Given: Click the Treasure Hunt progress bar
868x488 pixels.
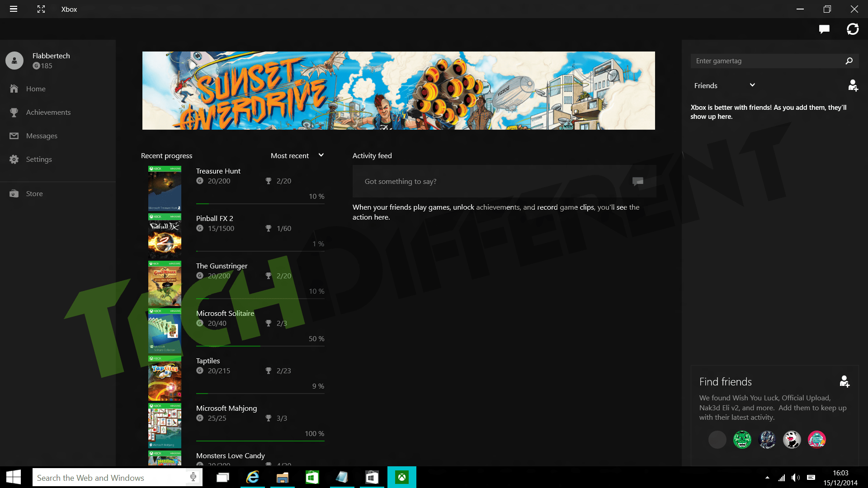Looking at the screenshot, I should (x=260, y=204).
